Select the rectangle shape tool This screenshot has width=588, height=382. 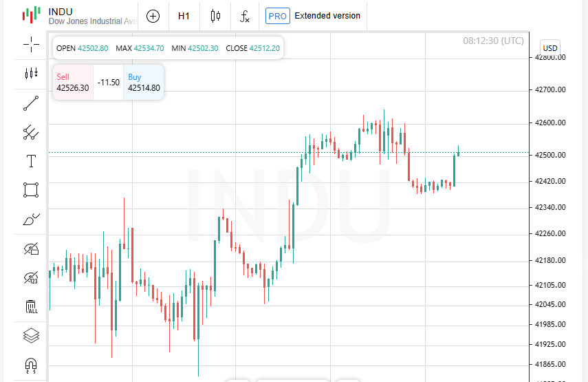31,190
